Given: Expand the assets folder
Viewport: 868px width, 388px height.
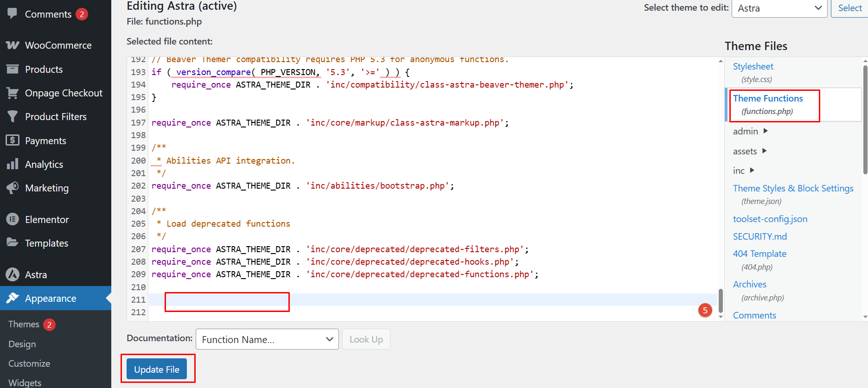Looking at the screenshot, I should (750, 151).
